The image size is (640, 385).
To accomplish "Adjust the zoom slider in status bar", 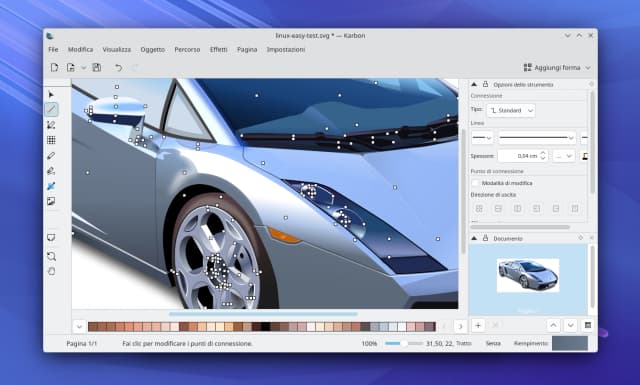I will [404, 344].
